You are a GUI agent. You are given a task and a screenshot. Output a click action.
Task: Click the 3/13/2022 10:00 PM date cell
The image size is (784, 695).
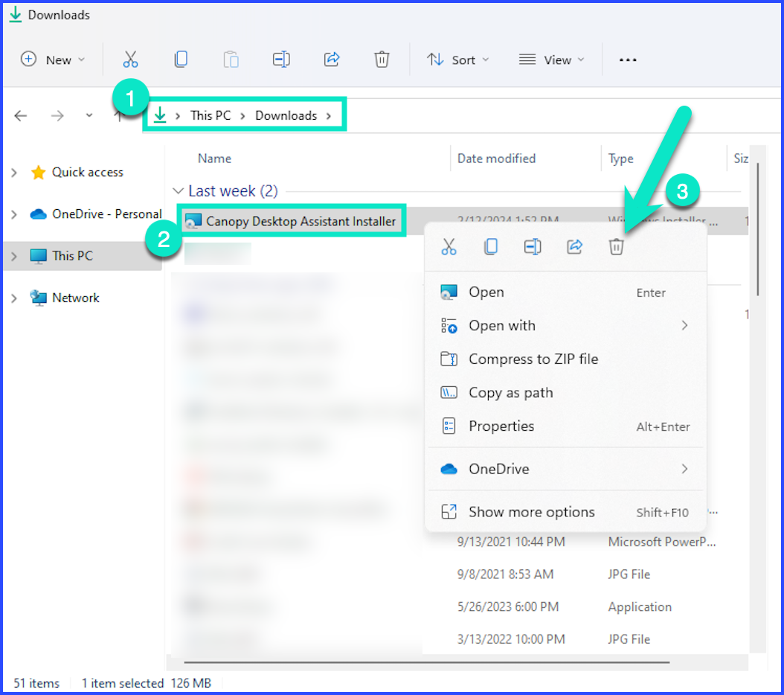click(x=511, y=639)
